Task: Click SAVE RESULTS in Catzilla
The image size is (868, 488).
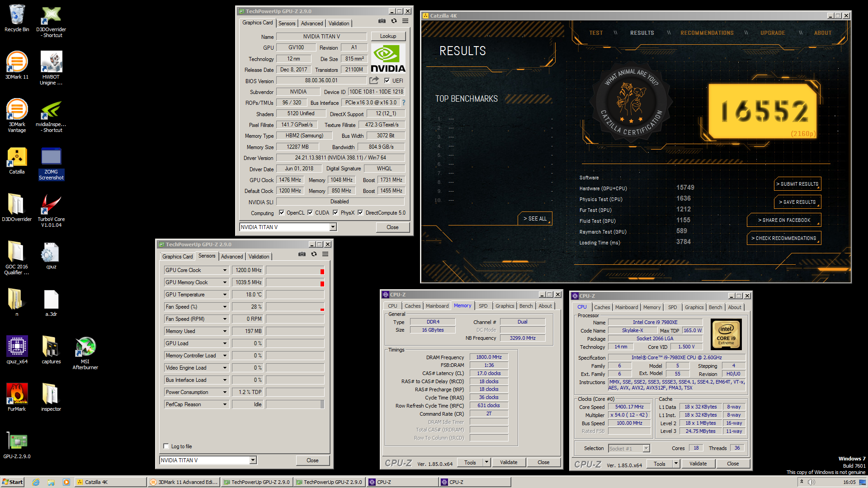Action: point(797,202)
